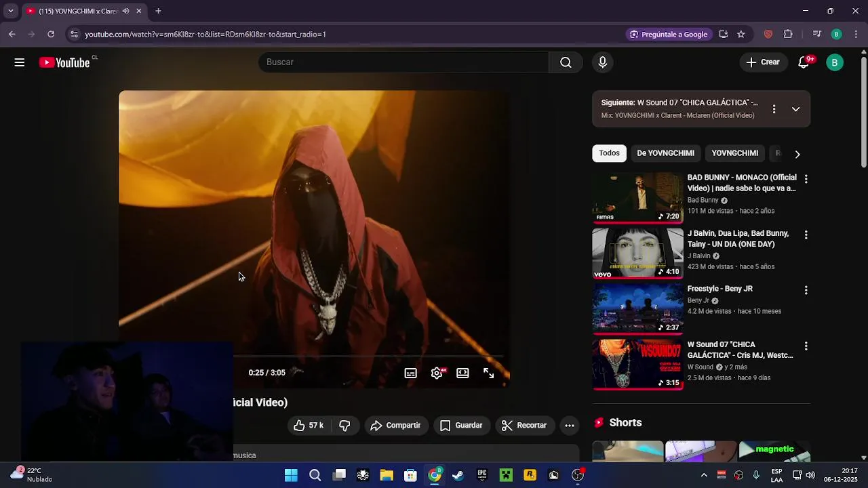Like the video with 57 k likes
The height and width of the screenshot is (488, 868).
pos(309,426)
